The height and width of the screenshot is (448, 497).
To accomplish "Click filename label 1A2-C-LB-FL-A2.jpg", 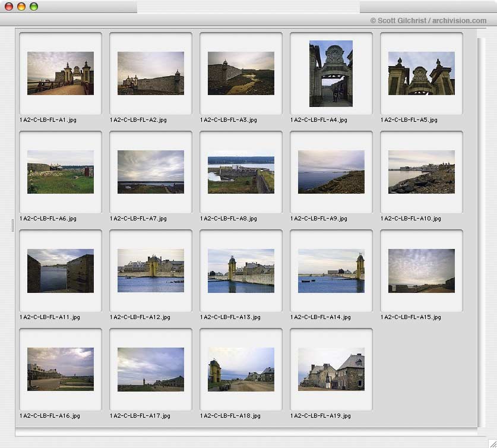I will [138, 120].
